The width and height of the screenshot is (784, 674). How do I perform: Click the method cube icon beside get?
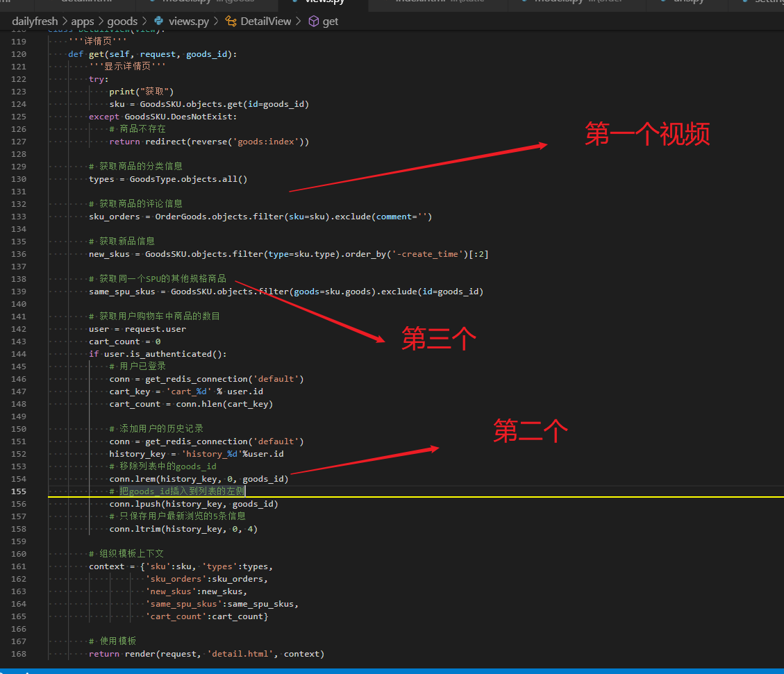(313, 21)
